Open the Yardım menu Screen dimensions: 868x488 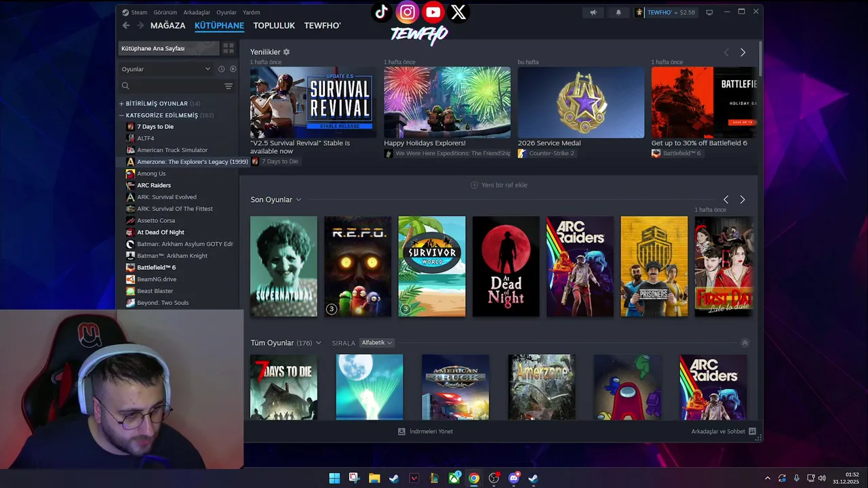252,12
